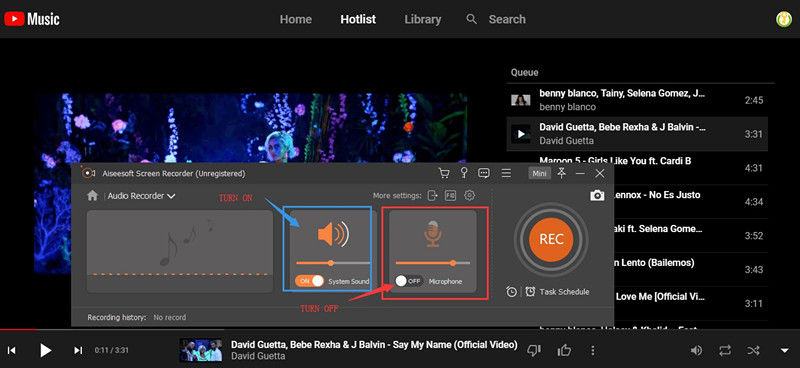800x368 pixels.
Task: Open the recording length clock icon
Action: pos(511,292)
